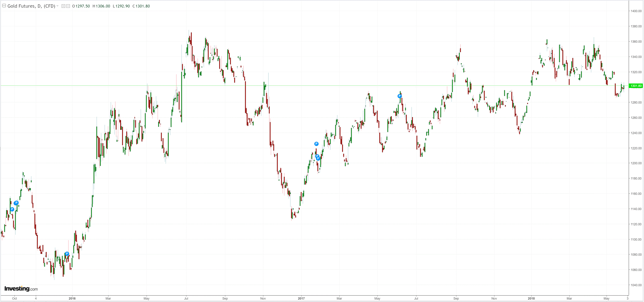The height and width of the screenshot is (302, 644).
Task: Toggle the chart visibility eye icon
Action: (63, 6)
